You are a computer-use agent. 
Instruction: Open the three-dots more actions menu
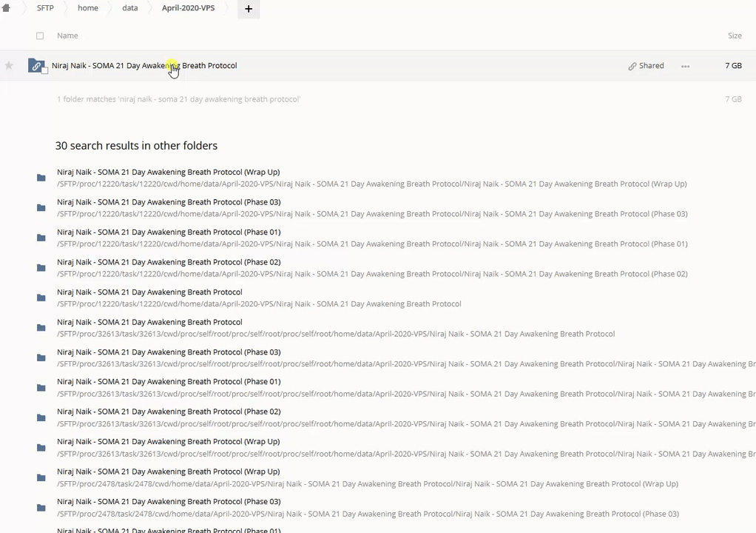pyautogui.click(x=685, y=66)
